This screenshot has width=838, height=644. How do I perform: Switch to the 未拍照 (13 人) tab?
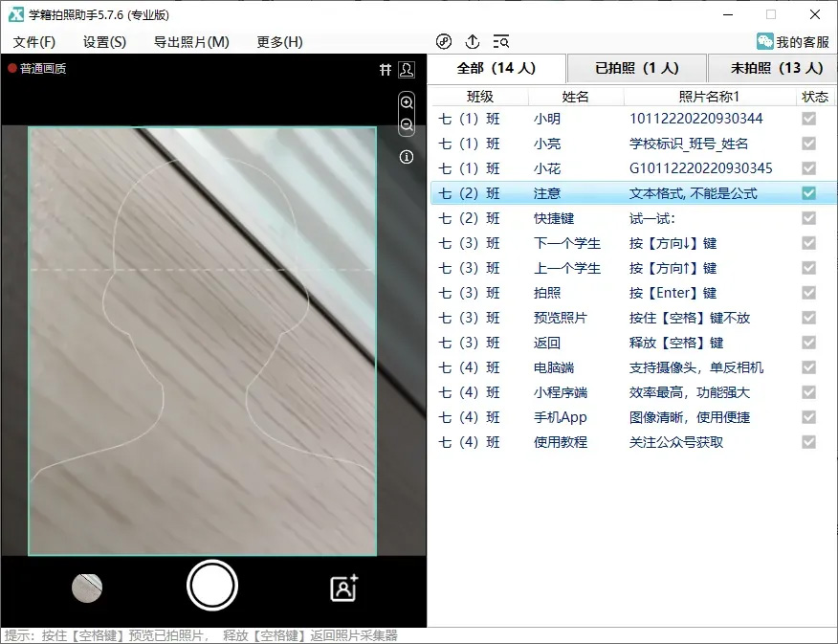click(776, 68)
